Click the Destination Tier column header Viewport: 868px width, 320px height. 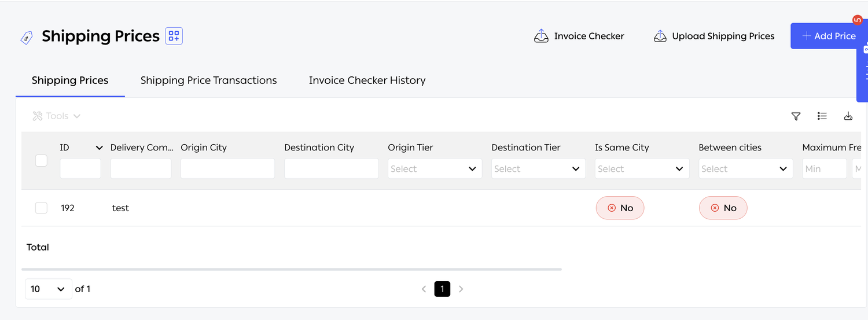(x=526, y=148)
